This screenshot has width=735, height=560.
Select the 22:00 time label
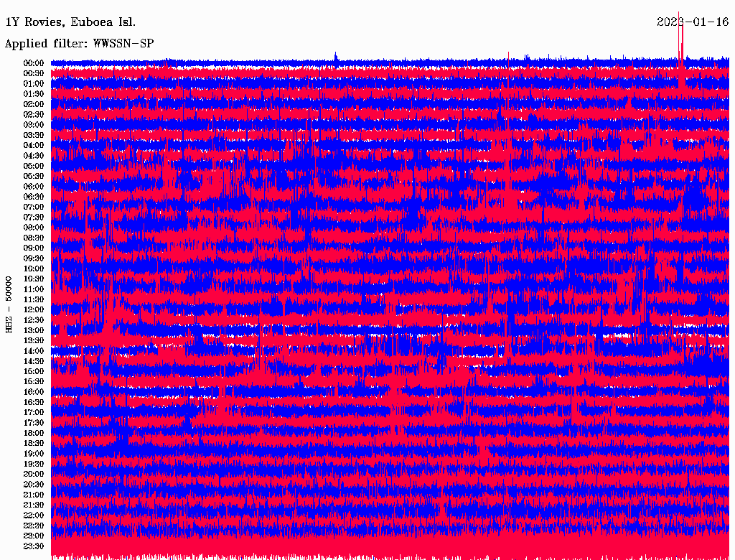34,515
